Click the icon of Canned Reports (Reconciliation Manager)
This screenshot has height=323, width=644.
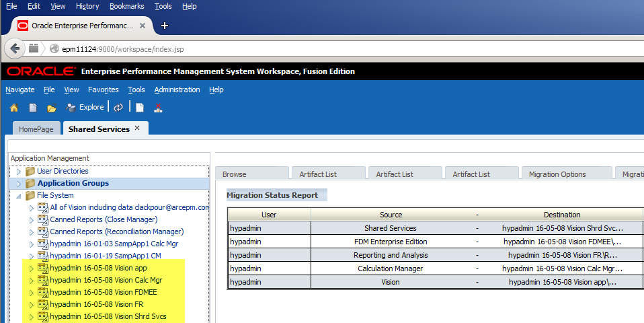click(43, 231)
